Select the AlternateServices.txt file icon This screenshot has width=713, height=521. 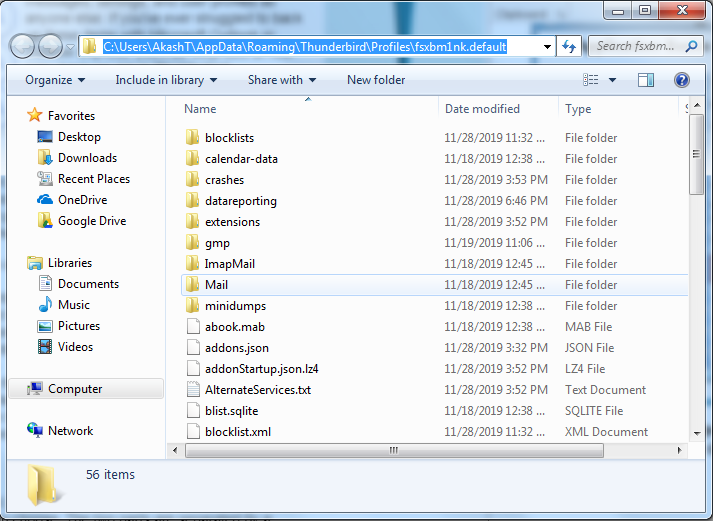tap(193, 389)
